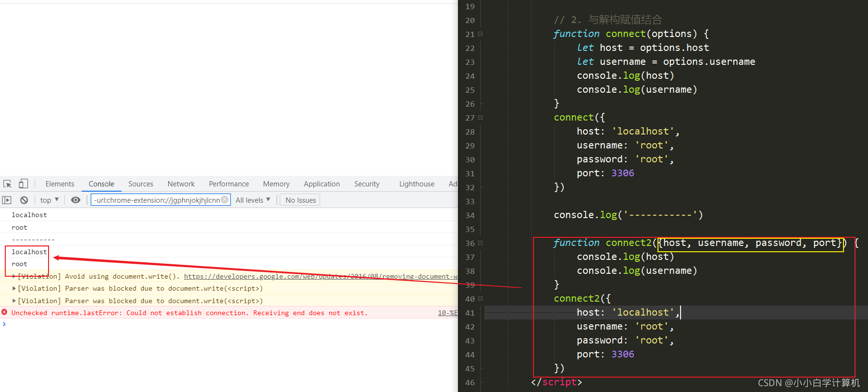The width and height of the screenshot is (868, 392).
Task: Click 'let host = options.host' code line
Action: (x=643, y=48)
